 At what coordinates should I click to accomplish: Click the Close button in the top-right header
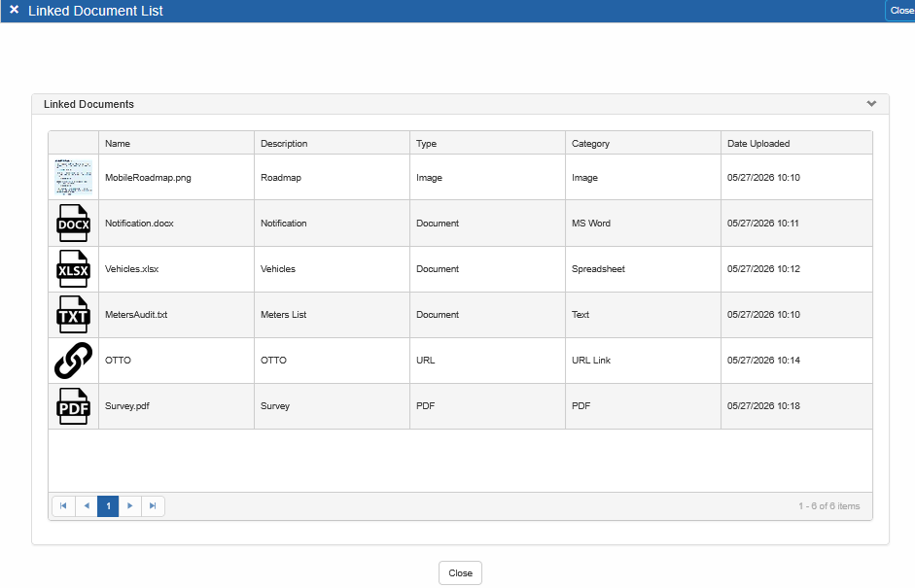[x=901, y=11]
